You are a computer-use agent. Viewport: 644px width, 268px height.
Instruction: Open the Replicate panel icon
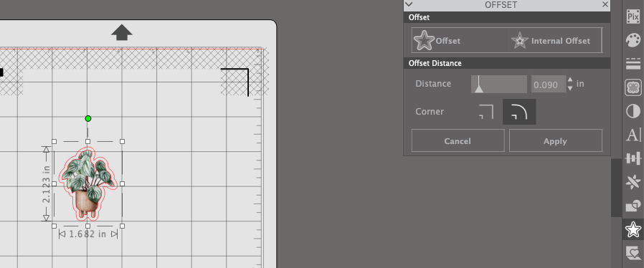pos(633,182)
